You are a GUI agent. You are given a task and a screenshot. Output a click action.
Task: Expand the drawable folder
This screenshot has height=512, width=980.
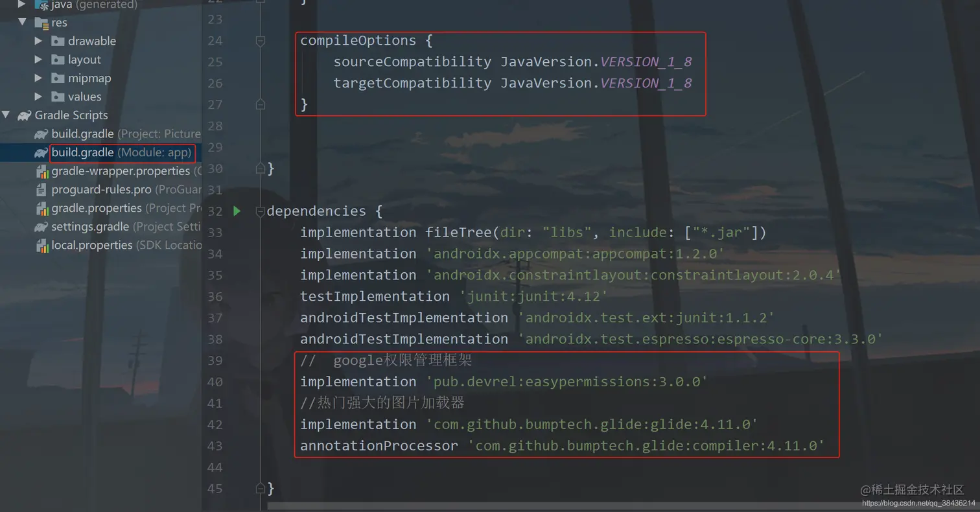38,41
